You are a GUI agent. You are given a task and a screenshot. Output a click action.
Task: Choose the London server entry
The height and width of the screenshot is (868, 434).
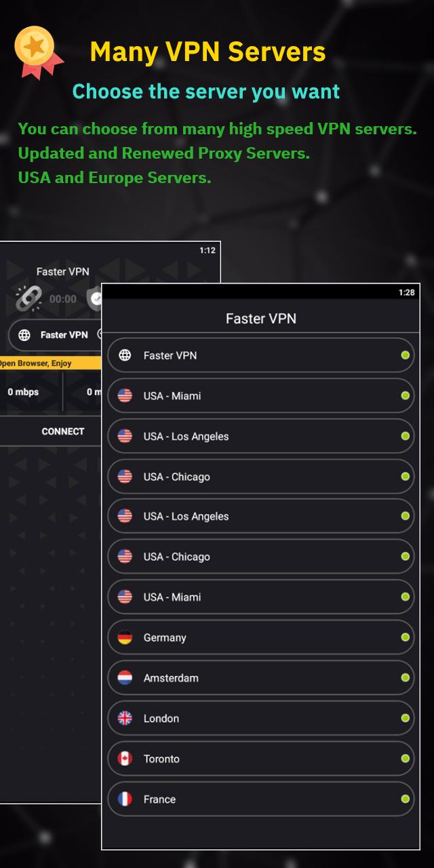[261, 718]
